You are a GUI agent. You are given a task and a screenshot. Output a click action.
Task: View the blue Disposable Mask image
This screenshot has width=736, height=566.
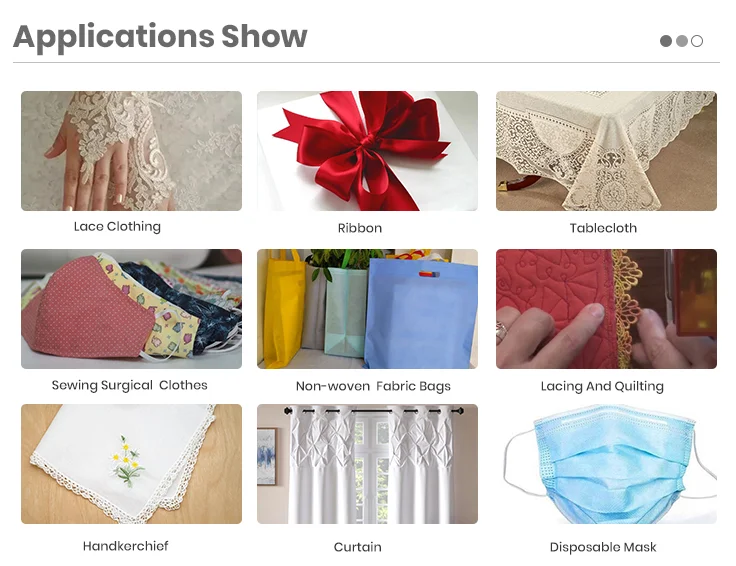tap(606, 464)
